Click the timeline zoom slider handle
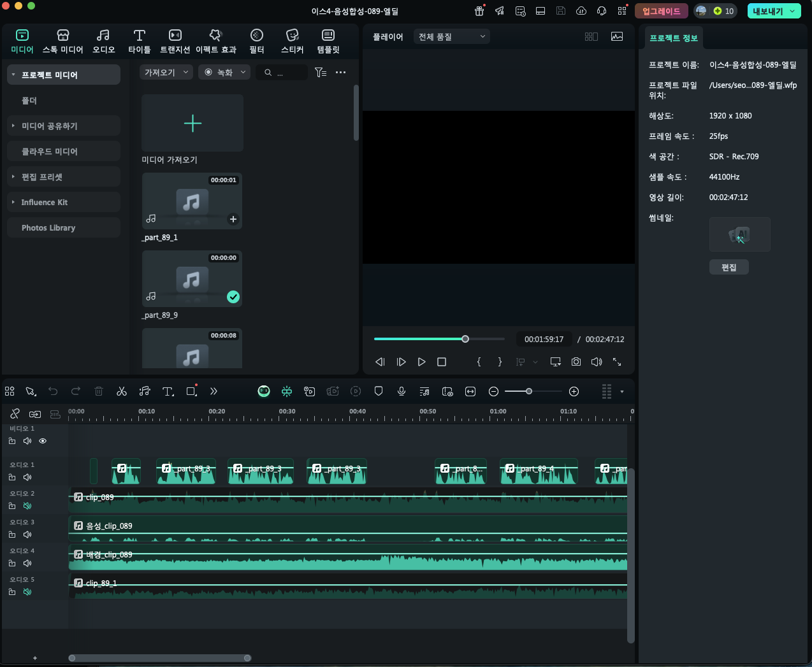Image resolution: width=812 pixels, height=667 pixels. pyautogui.click(x=529, y=391)
